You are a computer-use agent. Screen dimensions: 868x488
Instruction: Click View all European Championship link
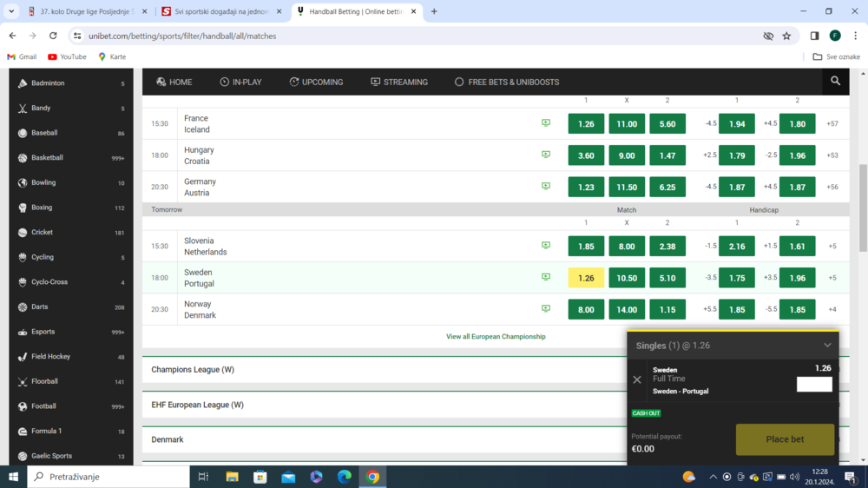tap(496, 337)
